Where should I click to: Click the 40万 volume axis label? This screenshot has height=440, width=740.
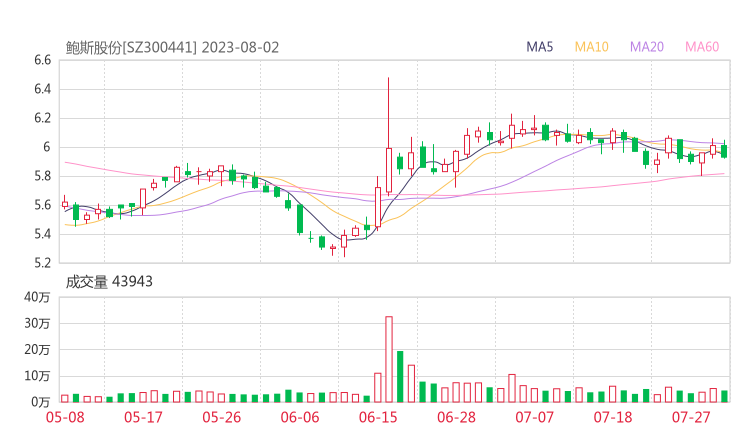[37, 297]
